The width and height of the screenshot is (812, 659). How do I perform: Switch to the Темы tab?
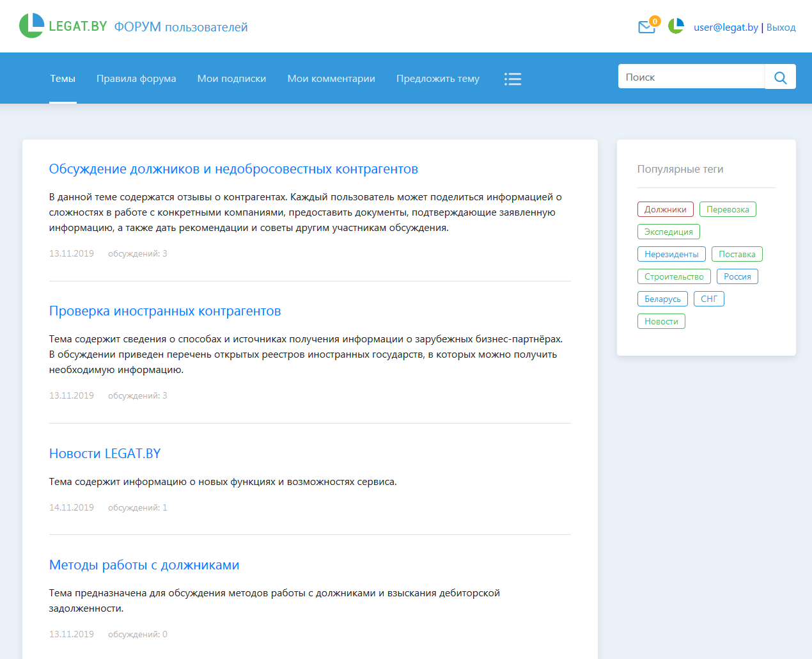click(x=63, y=78)
